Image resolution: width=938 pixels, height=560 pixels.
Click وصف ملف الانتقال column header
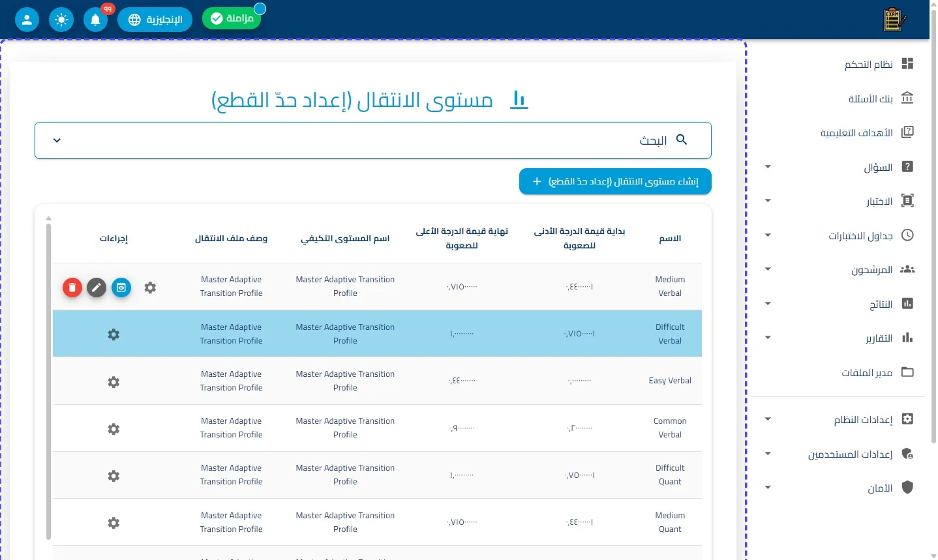[x=231, y=239]
